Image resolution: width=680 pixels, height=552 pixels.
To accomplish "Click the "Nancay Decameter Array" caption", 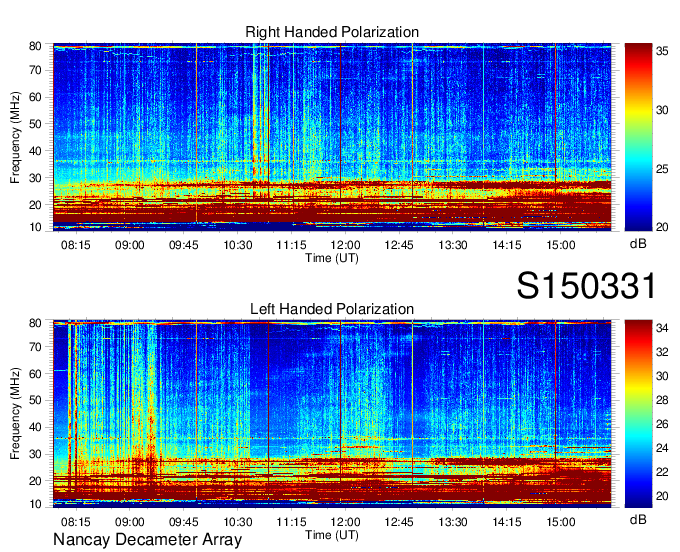I will pos(147,539).
